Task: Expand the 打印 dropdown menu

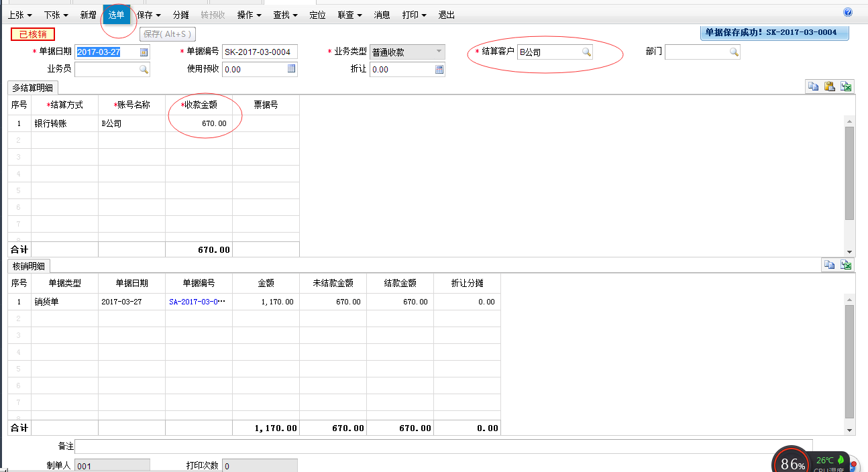Action: pyautogui.click(x=414, y=15)
